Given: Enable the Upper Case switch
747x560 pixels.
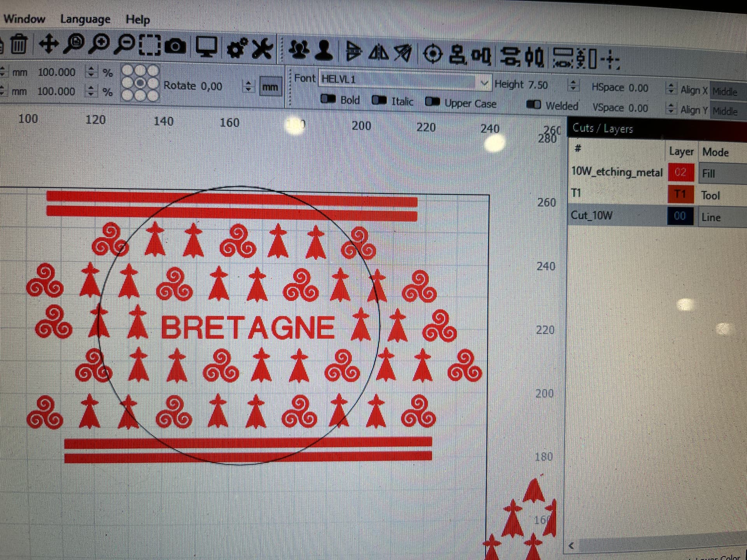Looking at the screenshot, I should (x=432, y=102).
